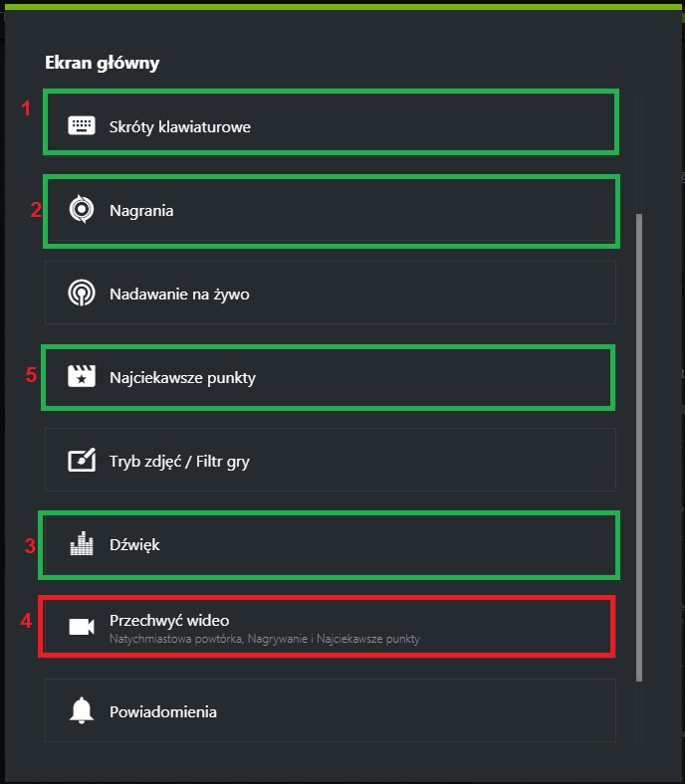Screen dimensions: 685x784
Task: Click the vertical scrollbar thumb
Action: click(639, 448)
